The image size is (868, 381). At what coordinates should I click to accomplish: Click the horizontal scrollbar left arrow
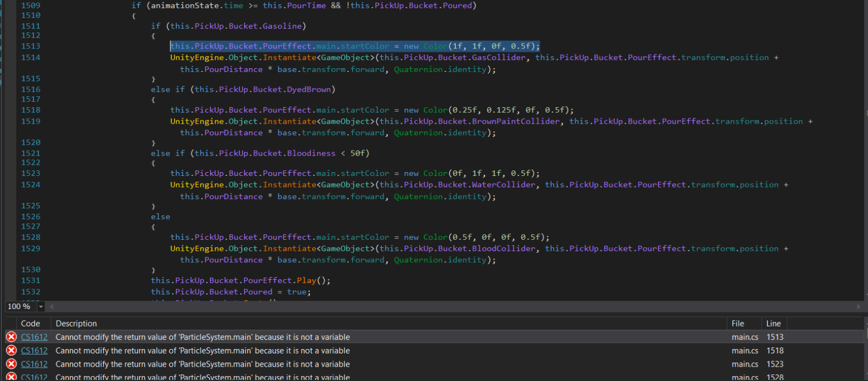52,307
